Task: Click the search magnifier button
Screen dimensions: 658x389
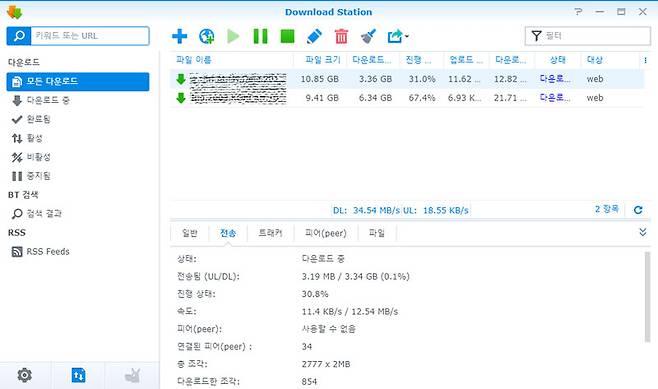Action: point(19,36)
